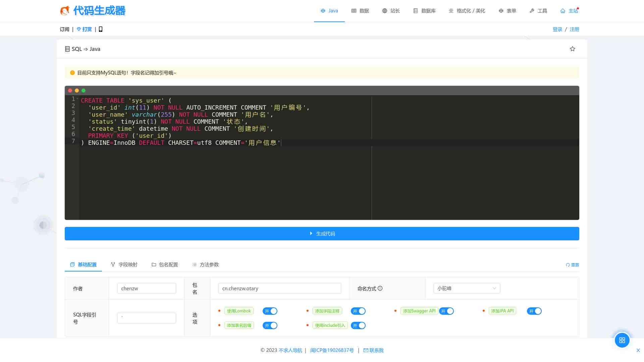The height and width of the screenshot is (362, 644).
Task: Open the 工具 menu
Action: 538,11
